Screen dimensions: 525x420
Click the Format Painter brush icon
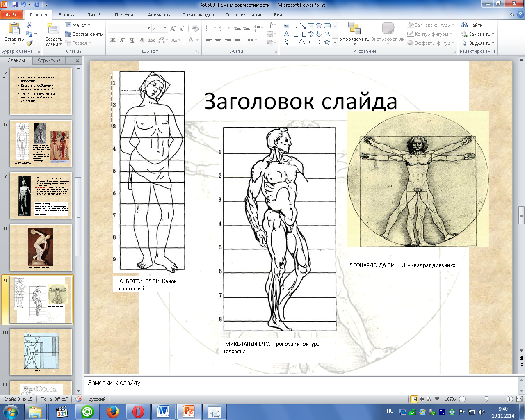[30, 43]
